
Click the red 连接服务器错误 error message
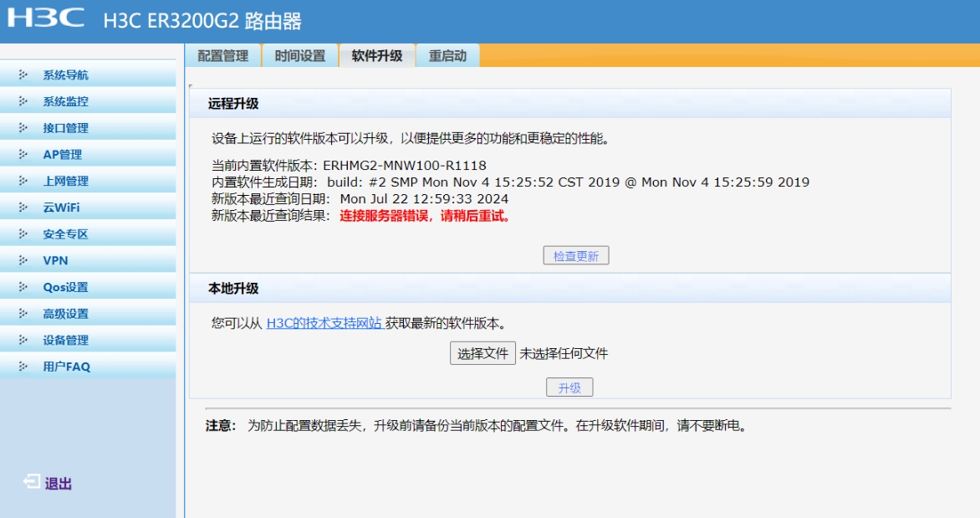[x=425, y=217]
